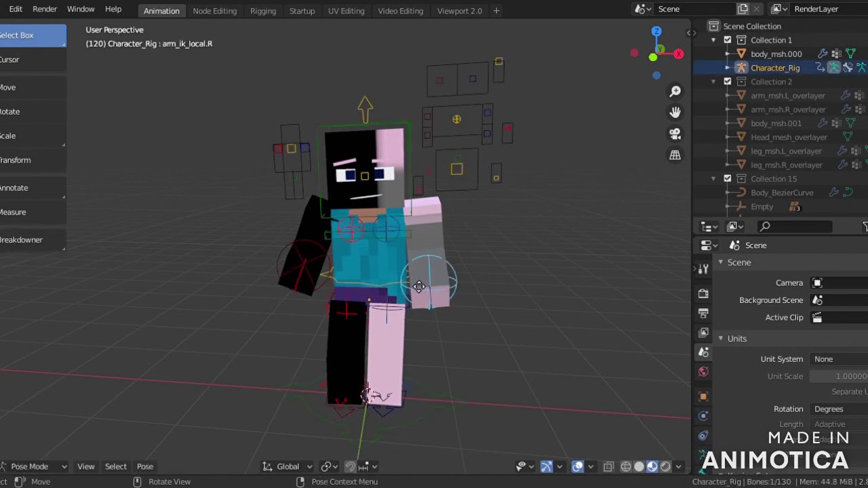868x488 pixels.
Task: Toggle viewport overlays button
Action: pos(578,466)
